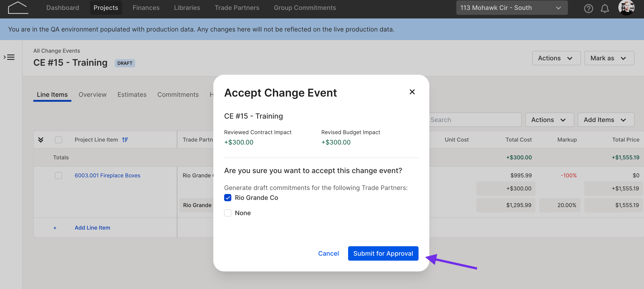Open the user profile avatar

coord(626,8)
